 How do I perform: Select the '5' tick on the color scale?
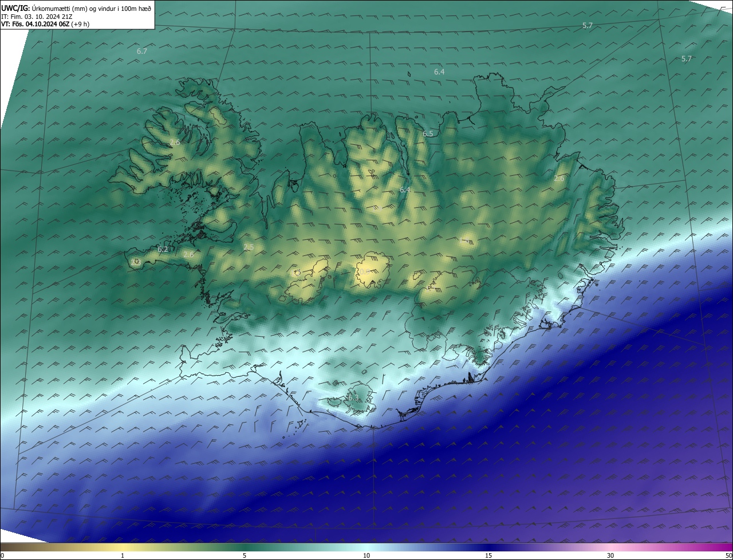[x=245, y=555]
